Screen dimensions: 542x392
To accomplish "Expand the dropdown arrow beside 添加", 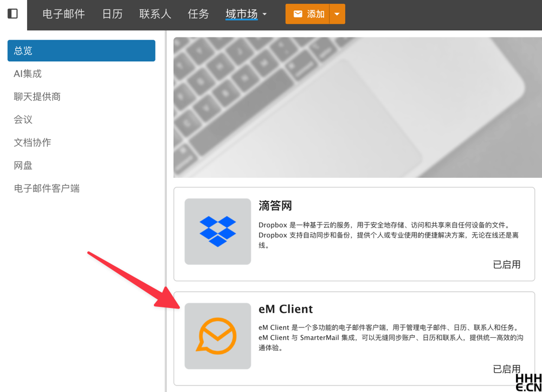I will click(x=337, y=14).
